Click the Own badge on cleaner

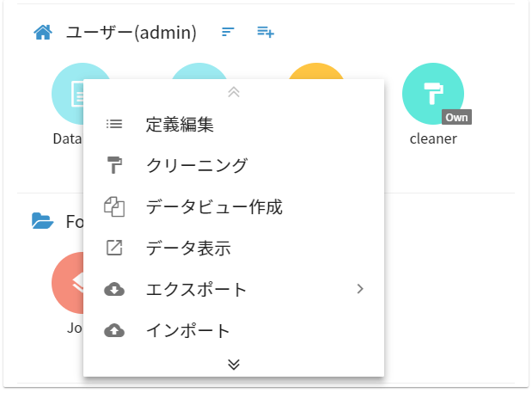tap(456, 117)
